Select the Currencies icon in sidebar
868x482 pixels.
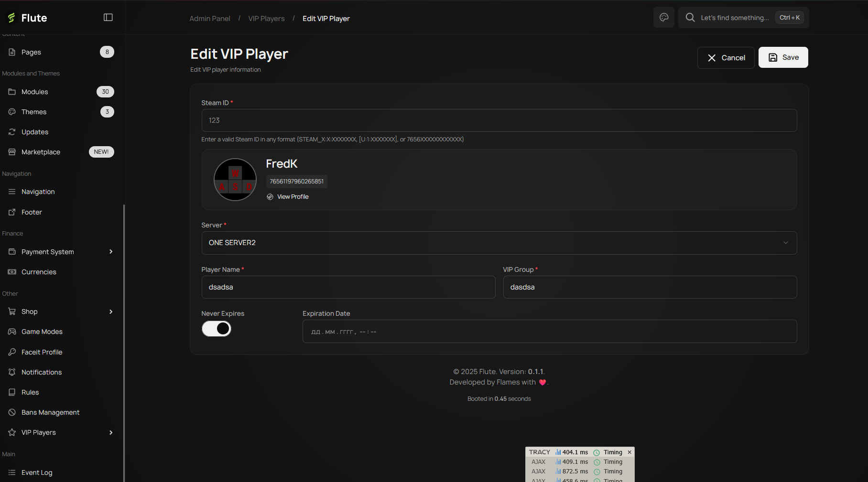tap(12, 271)
